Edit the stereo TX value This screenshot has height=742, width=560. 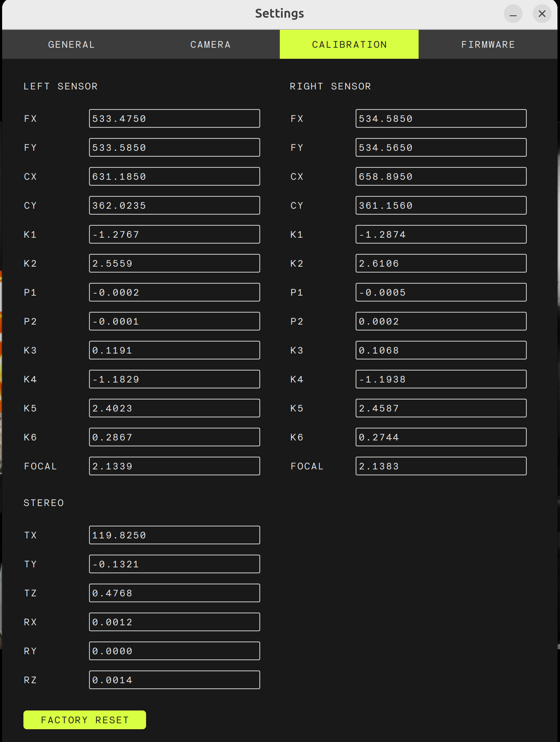point(174,535)
